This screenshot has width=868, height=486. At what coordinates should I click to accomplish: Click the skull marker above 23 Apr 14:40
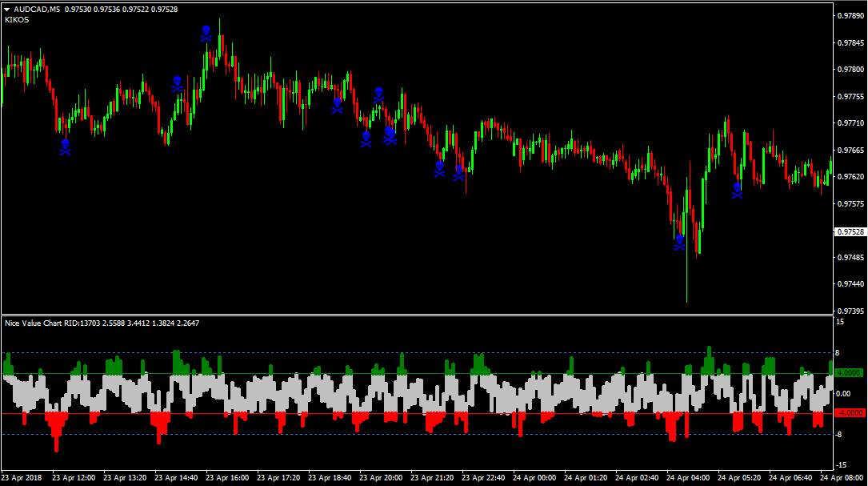click(x=177, y=83)
